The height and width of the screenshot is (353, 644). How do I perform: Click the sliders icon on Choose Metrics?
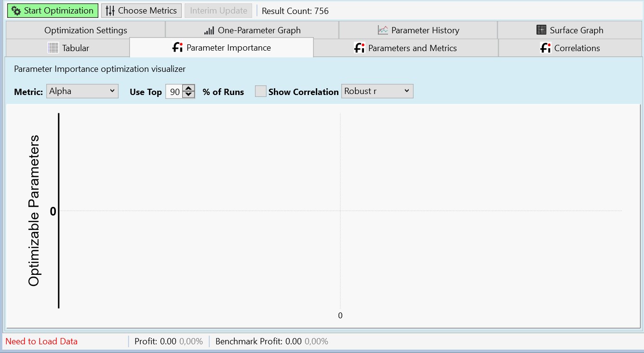tap(110, 11)
